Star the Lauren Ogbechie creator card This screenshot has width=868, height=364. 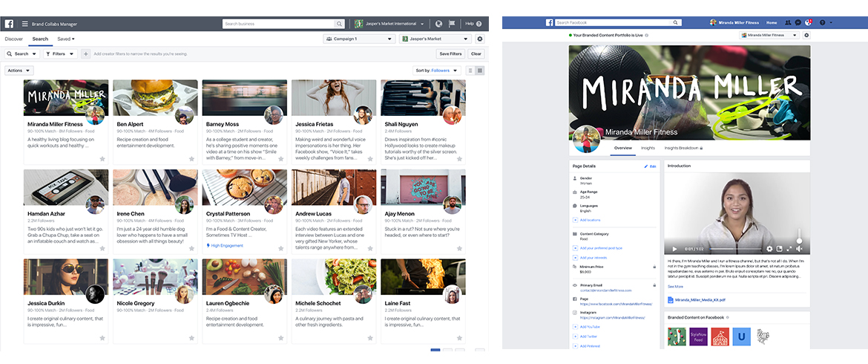(x=280, y=338)
